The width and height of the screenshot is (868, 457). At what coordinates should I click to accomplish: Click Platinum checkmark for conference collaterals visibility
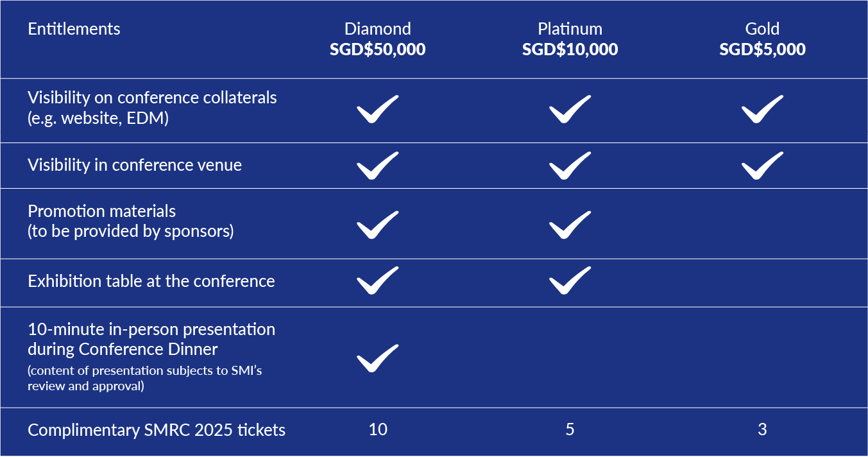click(x=570, y=109)
